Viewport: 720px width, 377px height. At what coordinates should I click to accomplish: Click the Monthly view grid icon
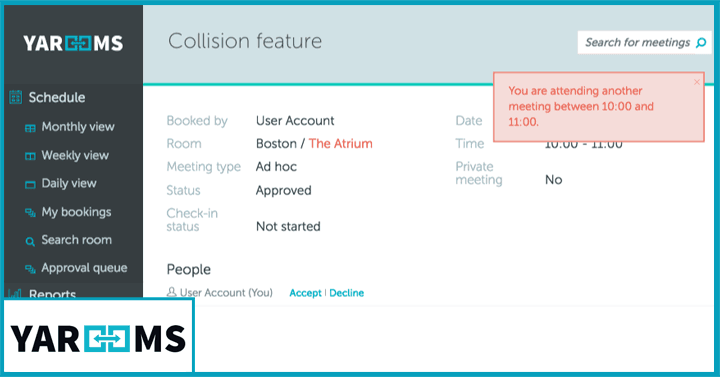30,128
